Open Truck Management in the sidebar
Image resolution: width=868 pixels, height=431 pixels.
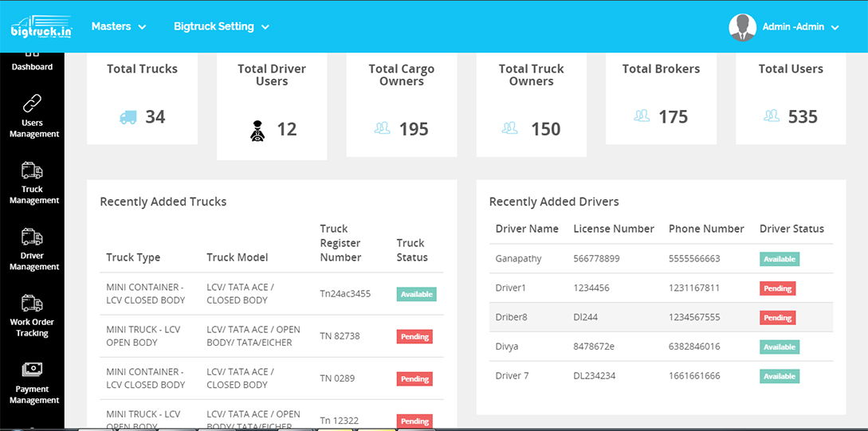pyautogui.click(x=33, y=183)
